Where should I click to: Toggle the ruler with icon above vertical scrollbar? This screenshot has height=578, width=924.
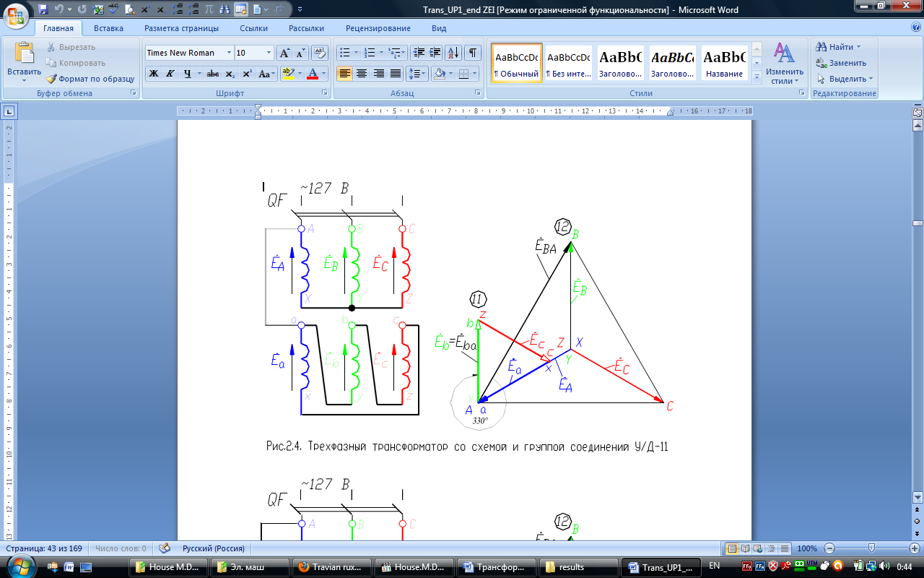918,113
